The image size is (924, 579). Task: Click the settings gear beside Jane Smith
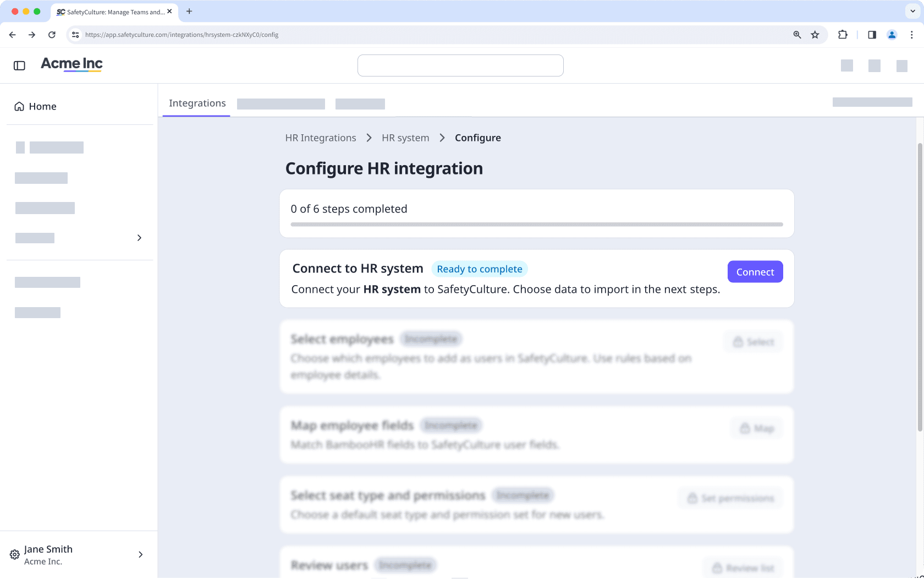(15, 554)
